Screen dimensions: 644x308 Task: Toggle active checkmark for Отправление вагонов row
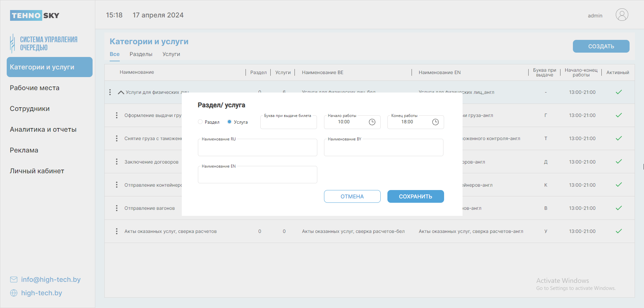coord(619,208)
